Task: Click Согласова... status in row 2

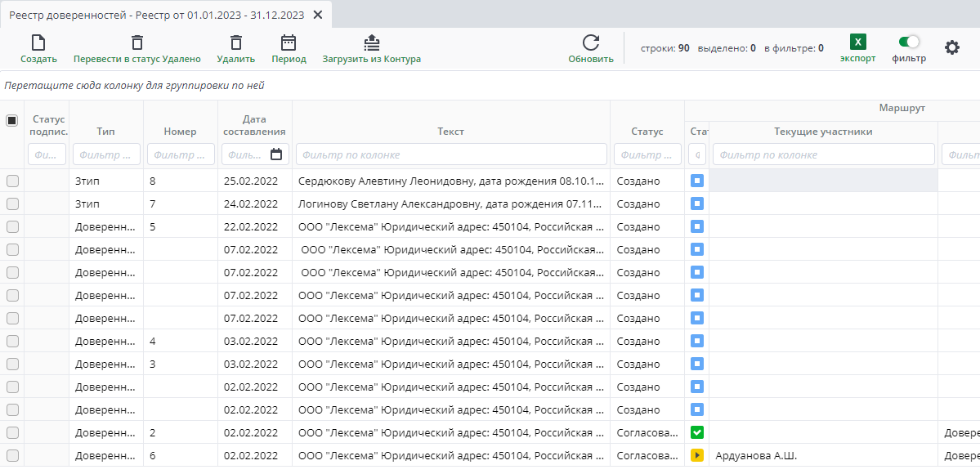Action: (647, 432)
